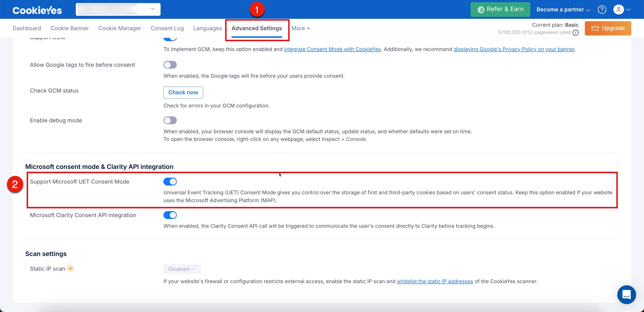Image resolution: width=644 pixels, height=312 pixels.
Task: Open the chat support widget
Action: [626, 294]
